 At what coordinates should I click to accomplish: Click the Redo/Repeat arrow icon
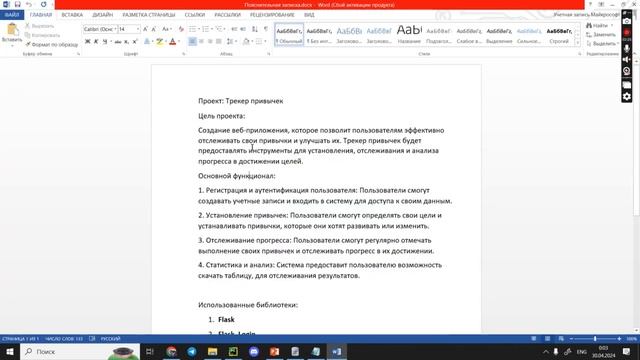coord(43,4)
